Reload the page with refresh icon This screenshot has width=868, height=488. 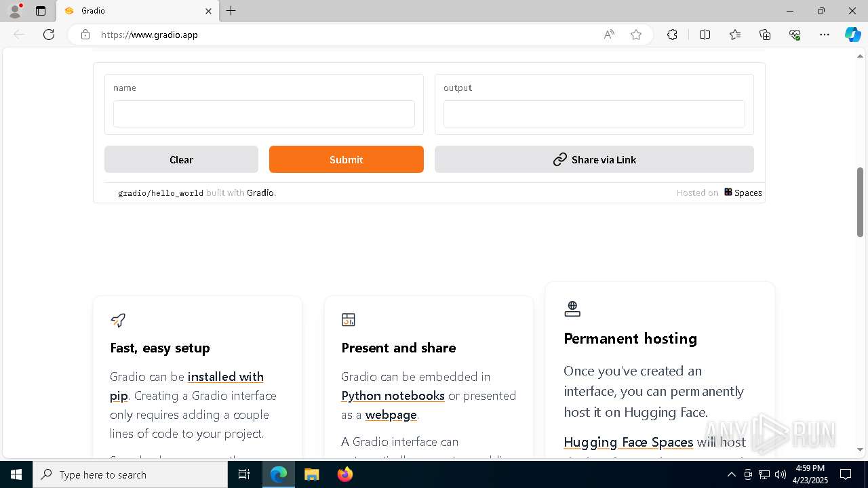pos(49,35)
